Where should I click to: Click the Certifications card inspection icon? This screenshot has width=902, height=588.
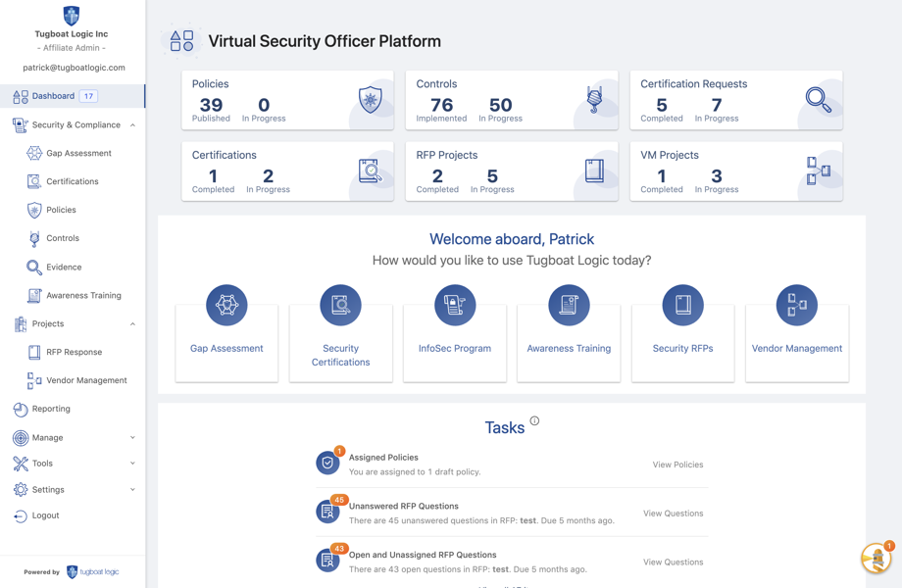370,171
